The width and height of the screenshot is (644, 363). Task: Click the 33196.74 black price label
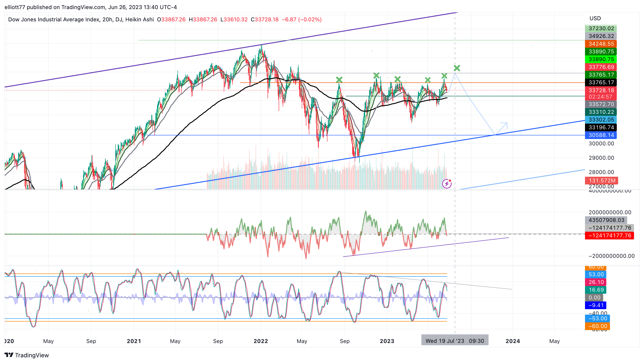pos(601,127)
